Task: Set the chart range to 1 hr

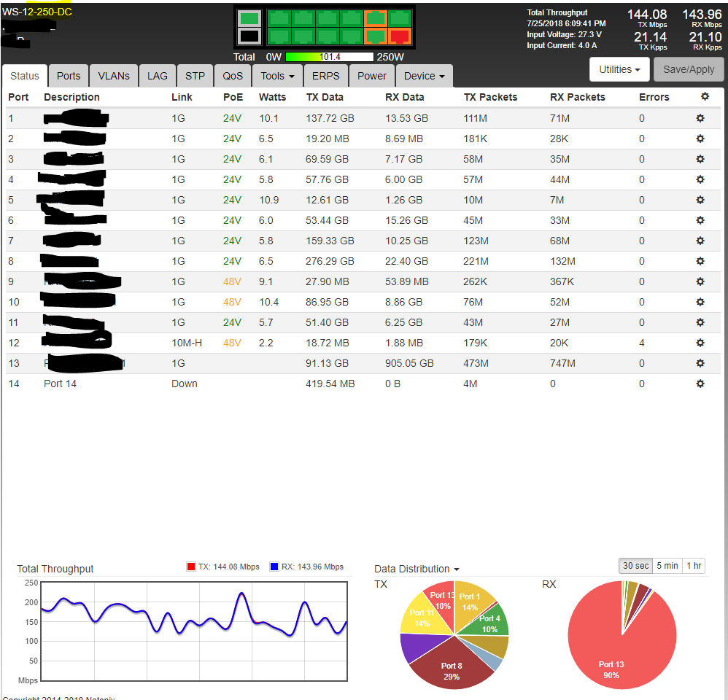Action: click(694, 566)
